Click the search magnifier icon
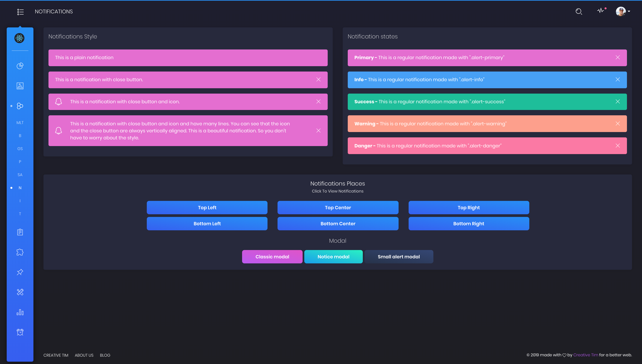This screenshot has height=364, width=642. coord(578,12)
